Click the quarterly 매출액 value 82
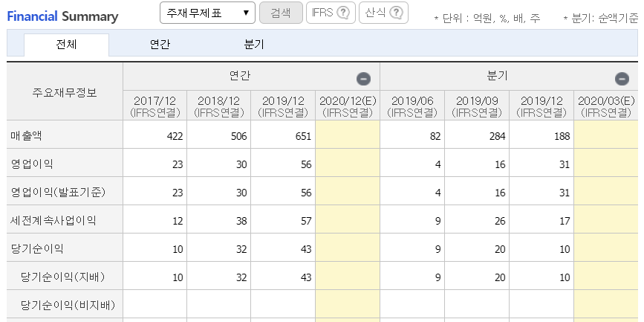The image size is (644, 322). pos(436,136)
